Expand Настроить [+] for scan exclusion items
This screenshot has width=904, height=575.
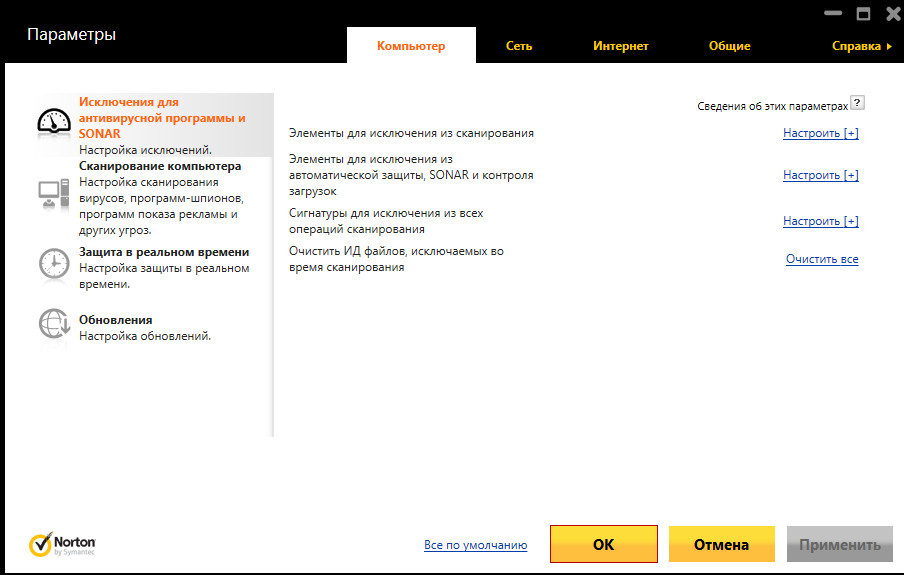[x=820, y=133]
